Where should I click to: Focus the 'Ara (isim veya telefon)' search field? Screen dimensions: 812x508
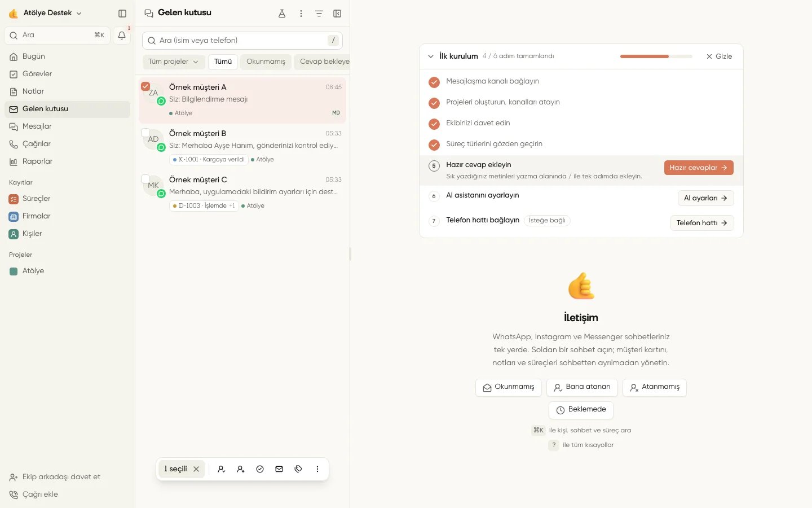pyautogui.click(x=242, y=41)
